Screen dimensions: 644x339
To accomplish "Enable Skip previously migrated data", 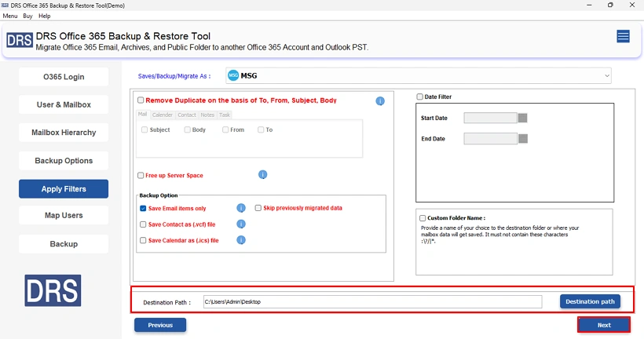I will [258, 208].
